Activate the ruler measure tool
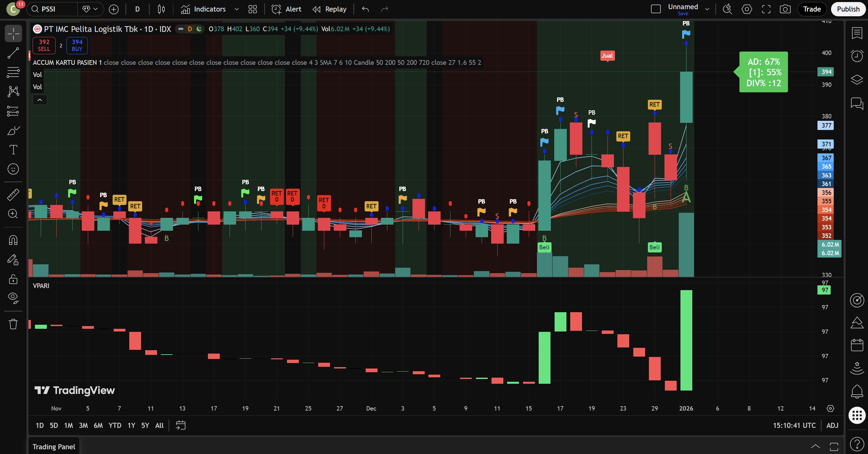 tap(13, 194)
